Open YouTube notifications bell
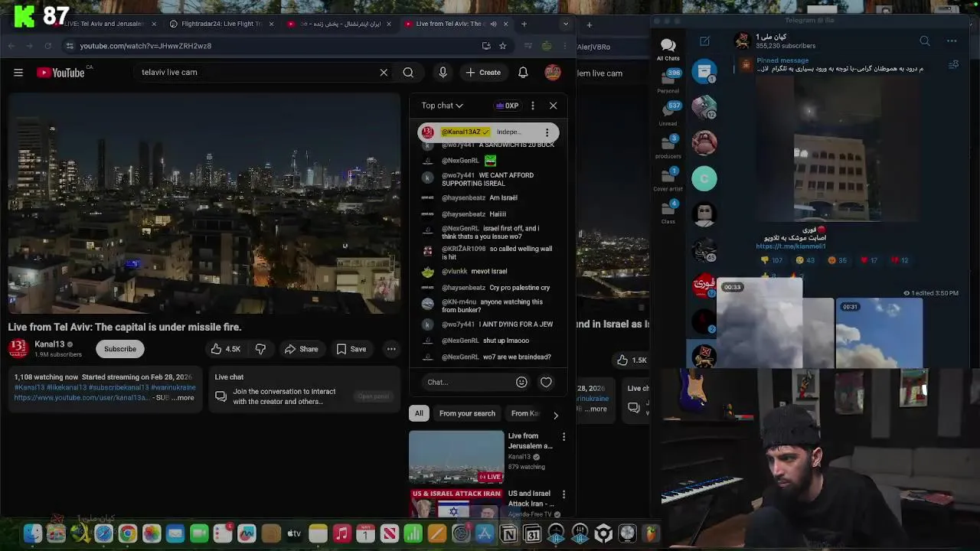Viewport: 980px width, 551px height. pos(523,73)
